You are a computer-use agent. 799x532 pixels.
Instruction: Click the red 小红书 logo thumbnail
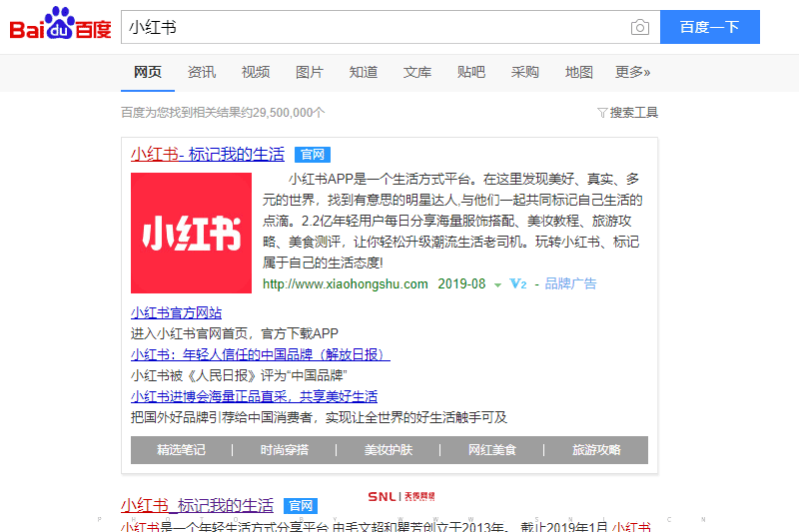tap(191, 234)
